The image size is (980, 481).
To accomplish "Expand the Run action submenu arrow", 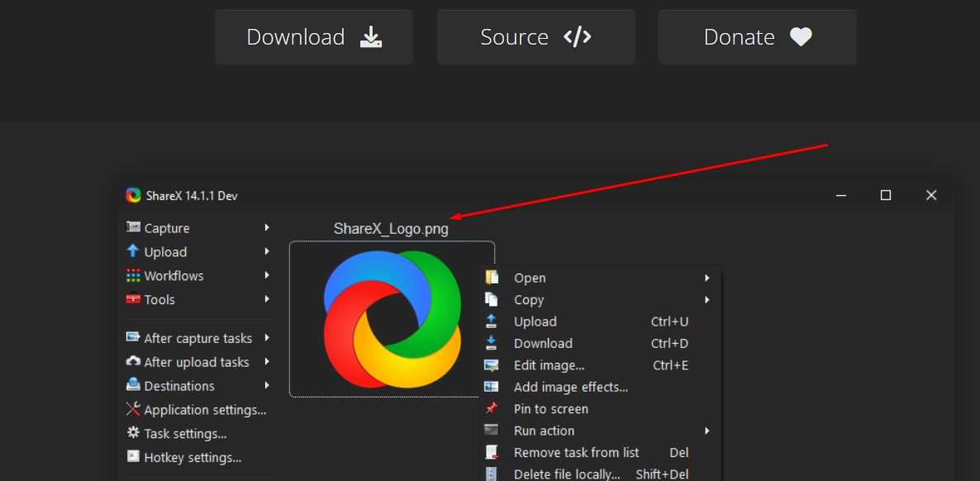I will click(707, 431).
